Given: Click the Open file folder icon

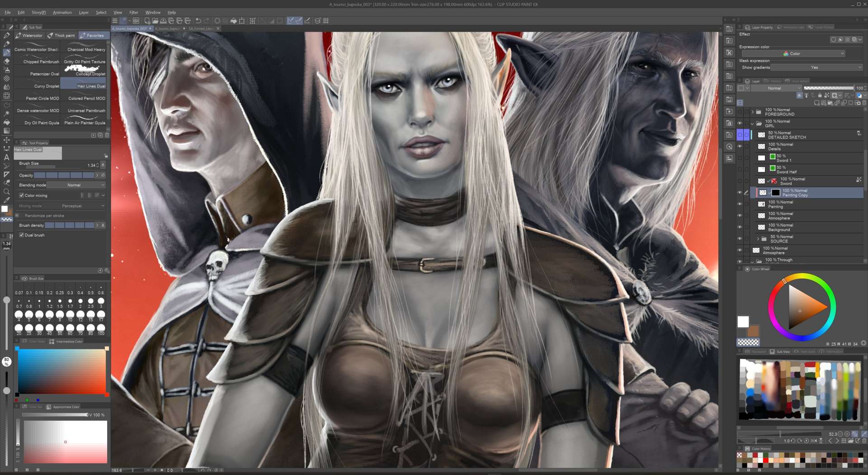Looking at the screenshot, I should [x=155, y=21].
